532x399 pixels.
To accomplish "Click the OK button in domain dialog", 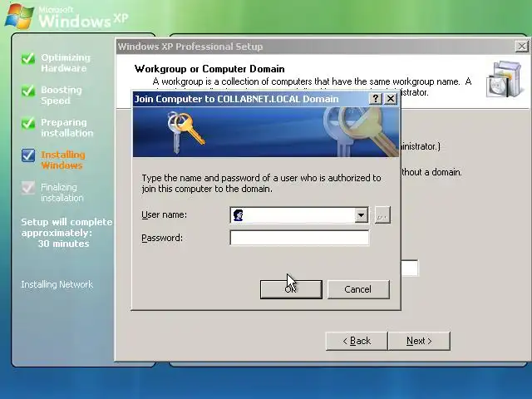I will (x=291, y=289).
